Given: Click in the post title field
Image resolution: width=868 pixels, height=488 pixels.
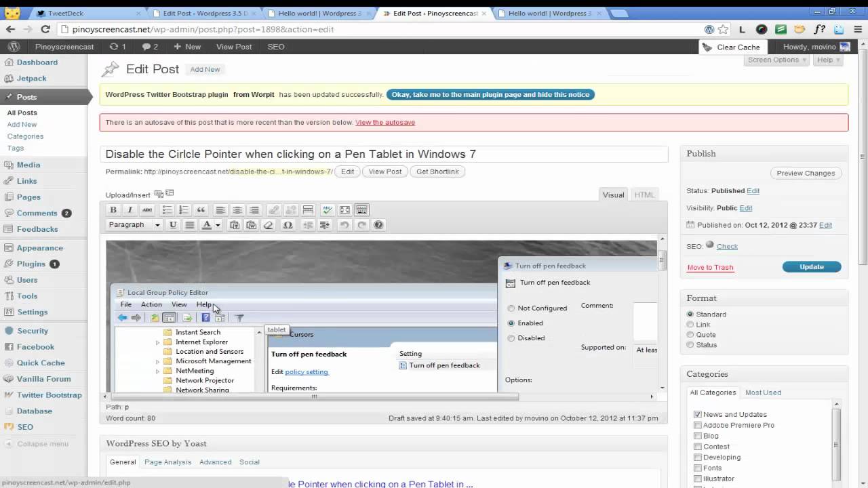Looking at the screenshot, I should coord(384,154).
